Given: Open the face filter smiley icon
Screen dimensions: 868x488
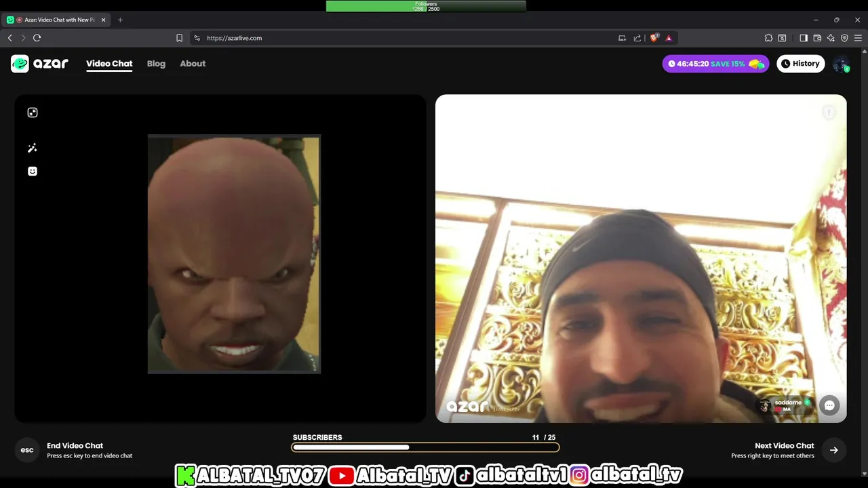Looking at the screenshot, I should point(33,171).
